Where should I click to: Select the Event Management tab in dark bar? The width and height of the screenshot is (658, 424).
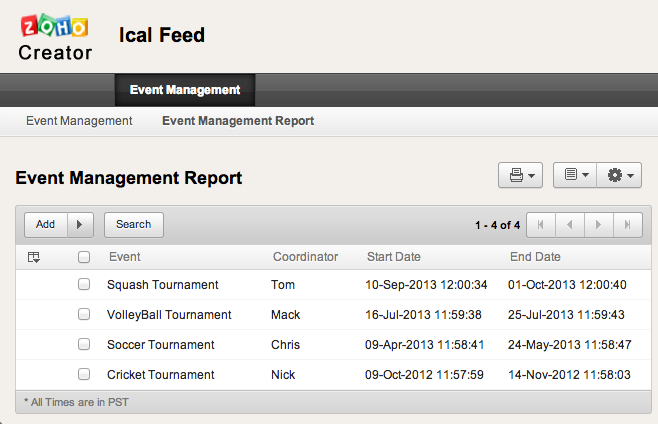[185, 90]
